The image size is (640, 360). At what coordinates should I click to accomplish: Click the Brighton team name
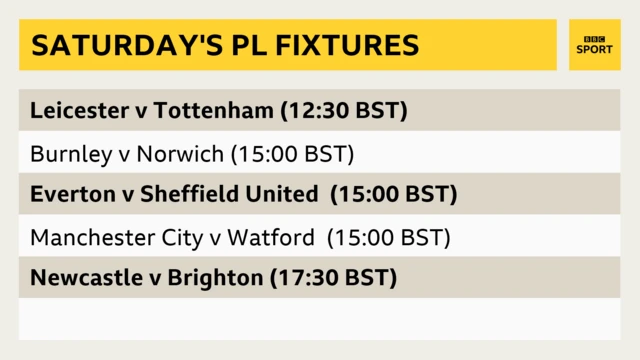(x=215, y=278)
